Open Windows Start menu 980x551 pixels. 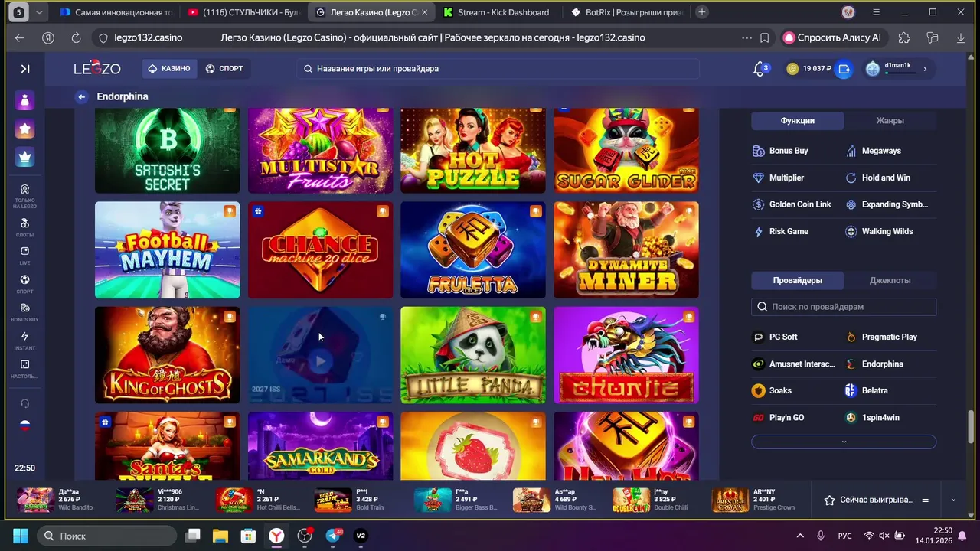(21, 536)
